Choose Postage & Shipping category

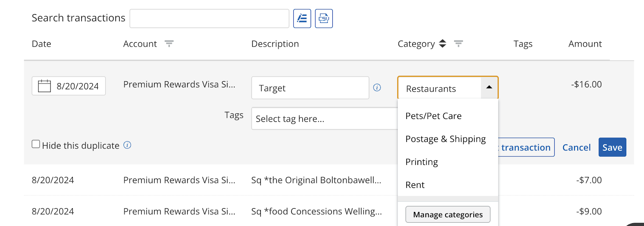click(x=448, y=139)
